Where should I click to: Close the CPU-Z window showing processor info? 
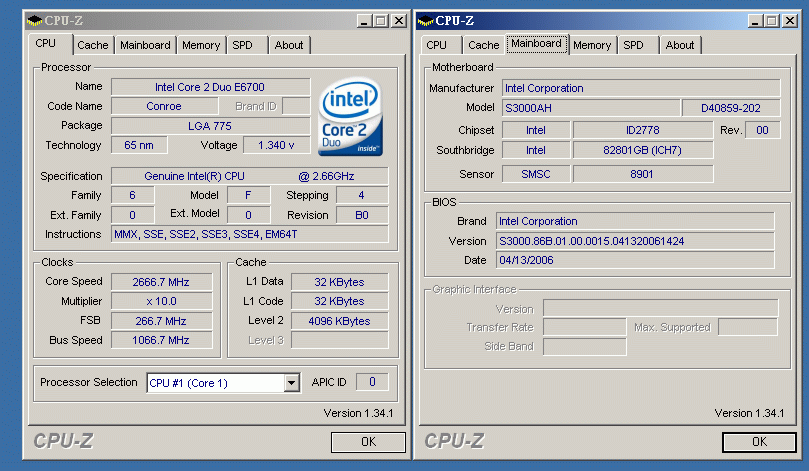point(397,20)
